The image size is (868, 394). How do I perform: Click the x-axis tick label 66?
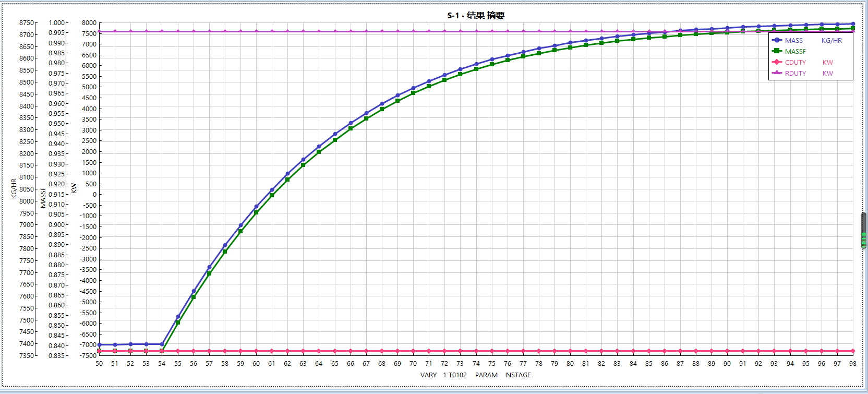(x=351, y=363)
